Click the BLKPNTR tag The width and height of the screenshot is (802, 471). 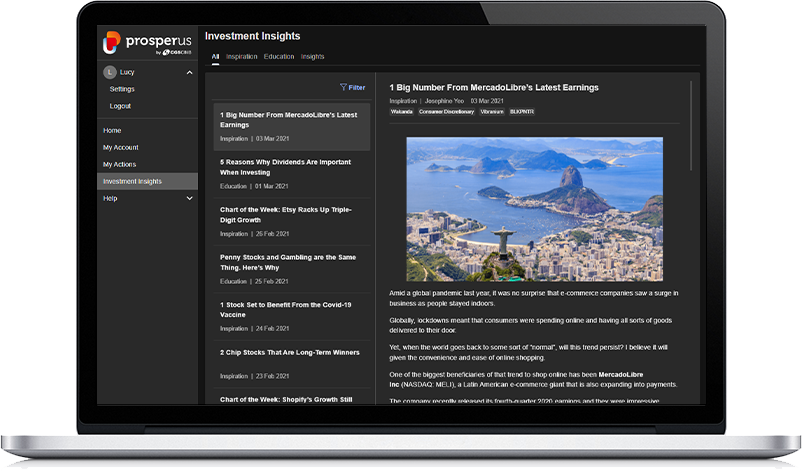pos(522,111)
